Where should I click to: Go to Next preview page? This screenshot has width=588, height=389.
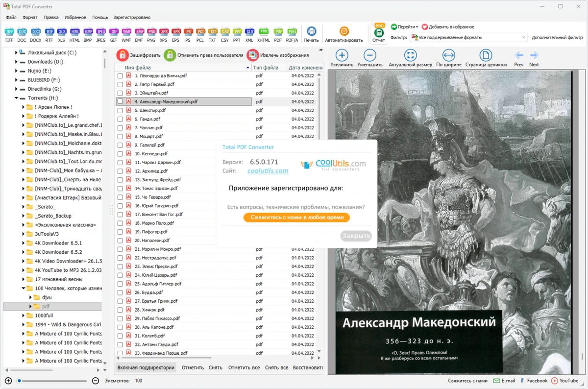534,58
